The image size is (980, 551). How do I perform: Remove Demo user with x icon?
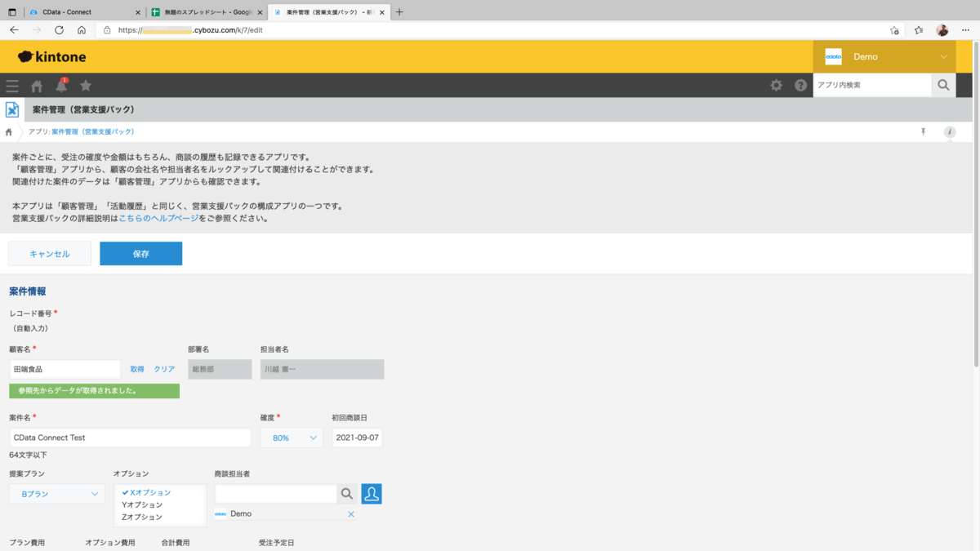351,514
